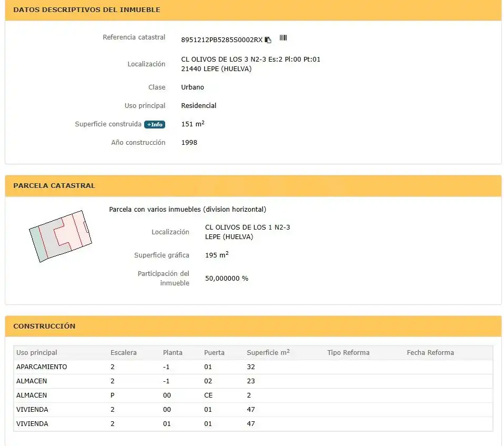
Task: Open the cadastral parcel map thumbnail
Action: [x=61, y=236]
